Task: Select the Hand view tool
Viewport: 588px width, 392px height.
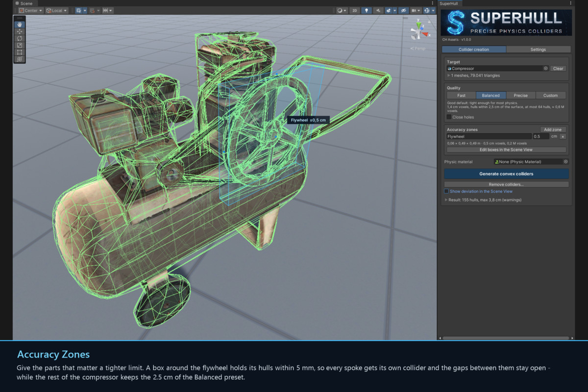Action: click(x=20, y=24)
